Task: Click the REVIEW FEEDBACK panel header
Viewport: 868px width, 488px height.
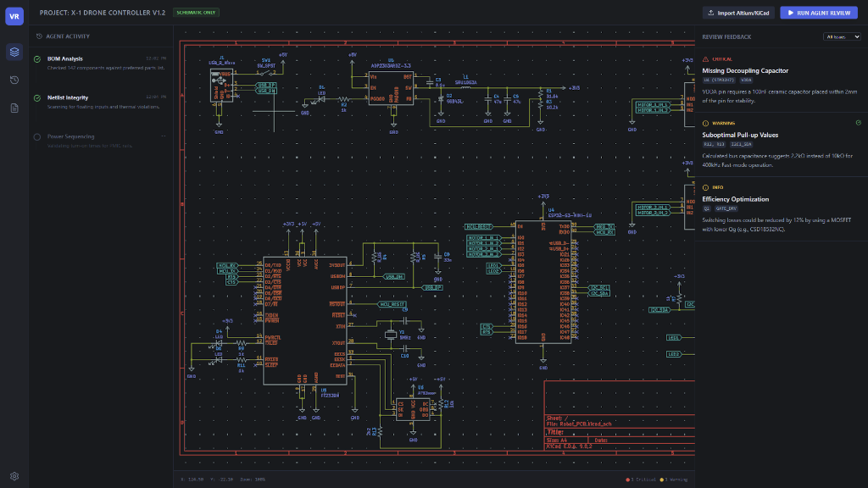Action: tap(726, 36)
